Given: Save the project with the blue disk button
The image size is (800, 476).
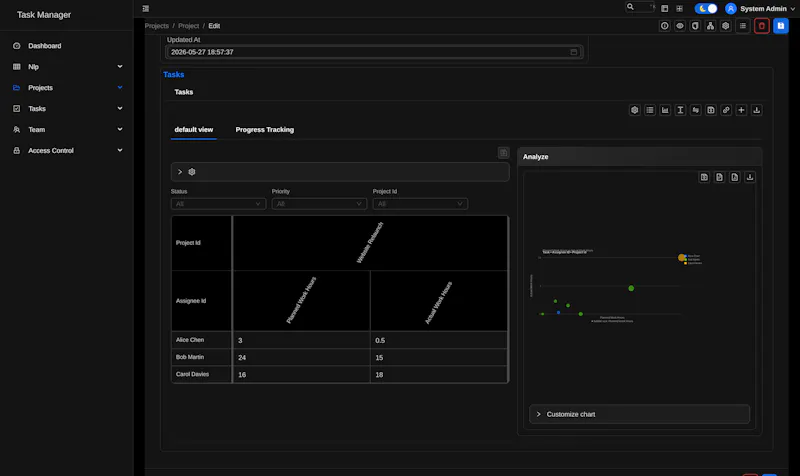Looking at the screenshot, I should pos(781,26).
